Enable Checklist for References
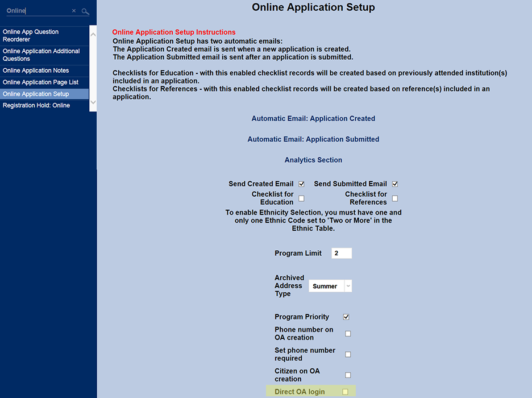Image resolution: width=532 pixels, height=398 pixels. point(394,198)
